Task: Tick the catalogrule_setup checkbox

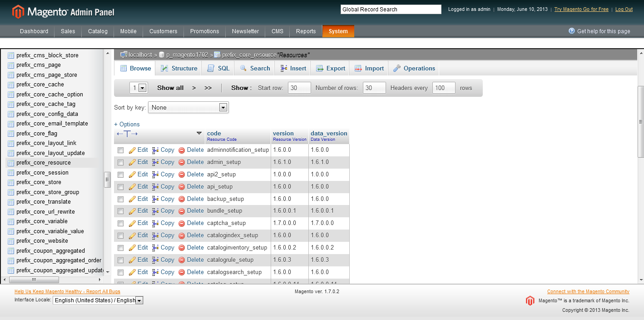Action: (x=120, y=260)
